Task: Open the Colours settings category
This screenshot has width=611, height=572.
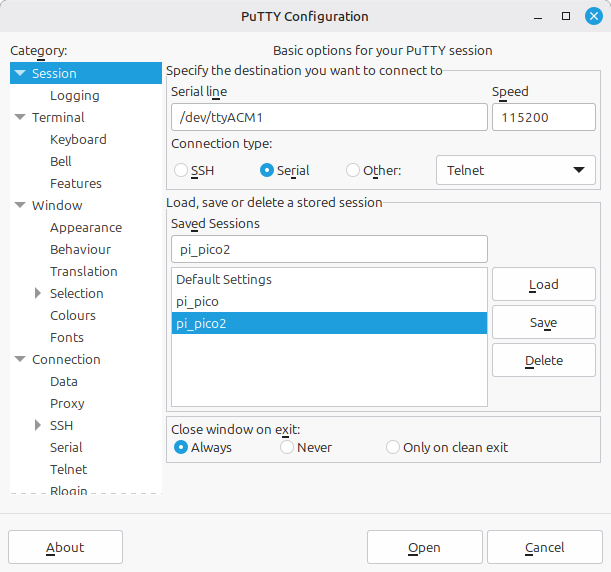Action: [x=73, y=316]
